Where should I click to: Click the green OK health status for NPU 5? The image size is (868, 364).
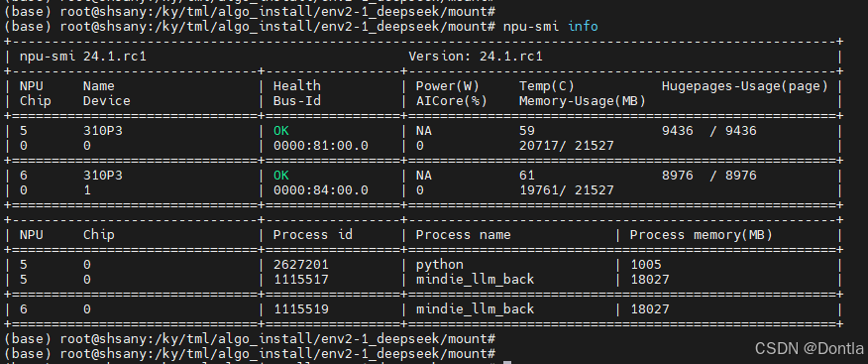coord(281,131)
